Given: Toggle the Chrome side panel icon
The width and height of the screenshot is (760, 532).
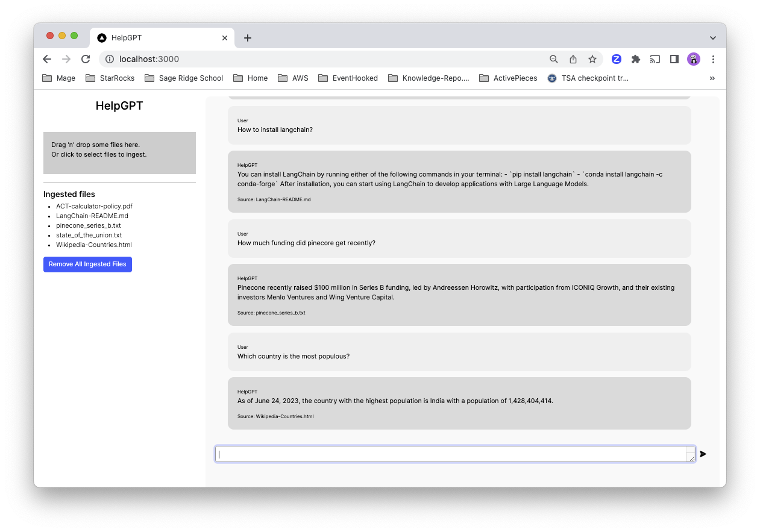Looking at the screenshot, I should pyautogui.click(x=674, y=59).
